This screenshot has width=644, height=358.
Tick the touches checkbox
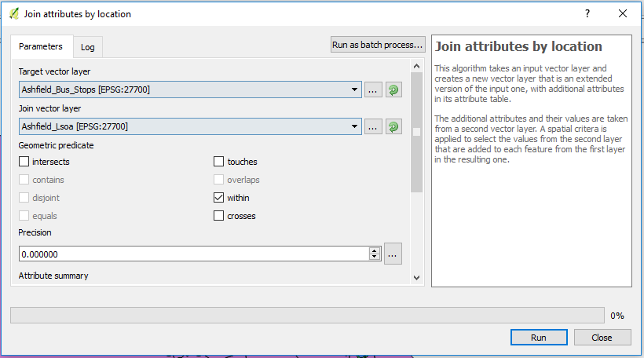(x=218, y=162)
